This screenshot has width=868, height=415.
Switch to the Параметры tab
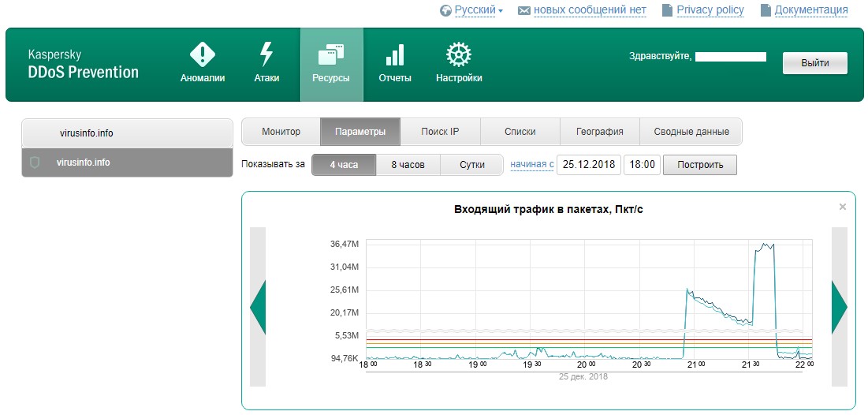click(360, 132)
